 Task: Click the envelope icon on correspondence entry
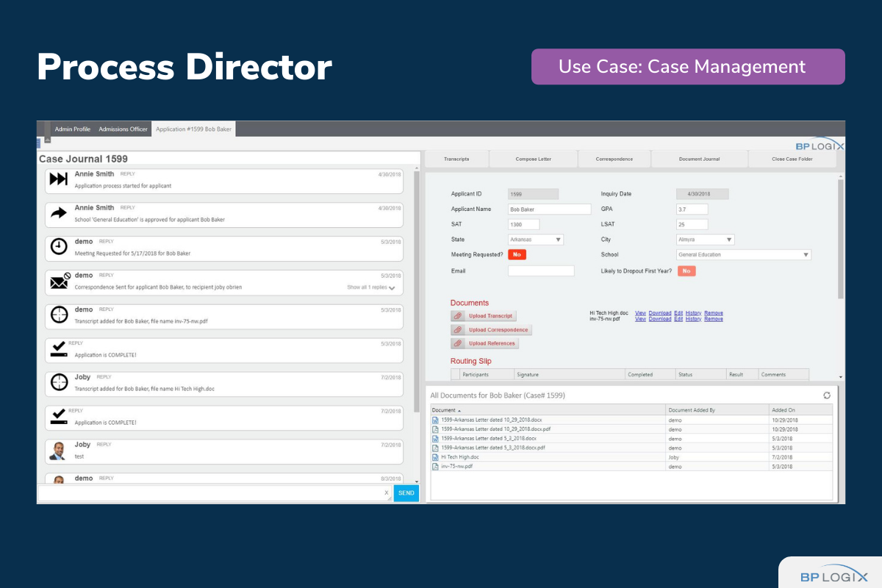tap(59, 281)
